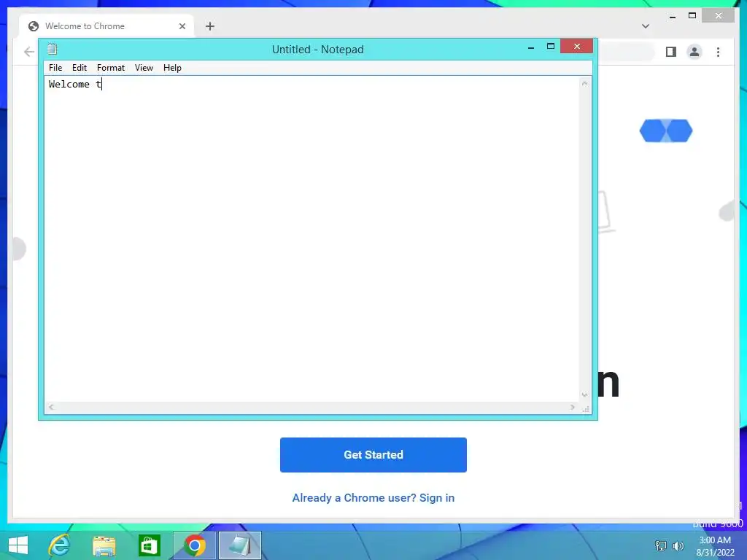Click Notepad vertical scrollbar down arrow
Screen dimensions: 747x560
click(x=584, y=395)
